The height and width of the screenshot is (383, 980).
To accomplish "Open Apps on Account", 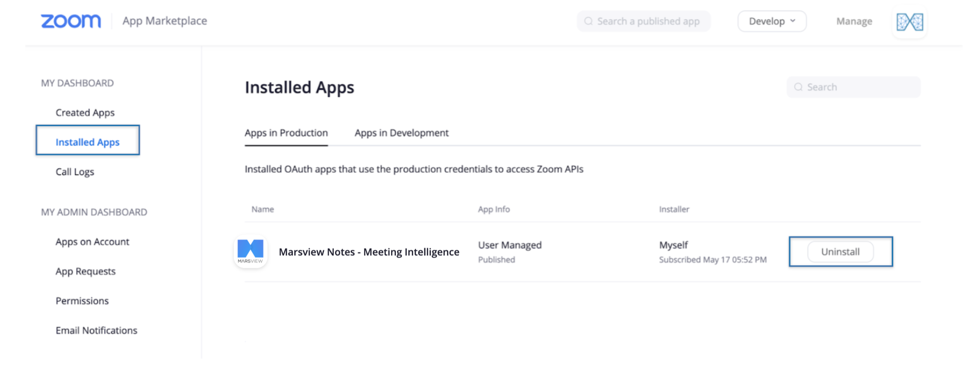I will 92,242.
